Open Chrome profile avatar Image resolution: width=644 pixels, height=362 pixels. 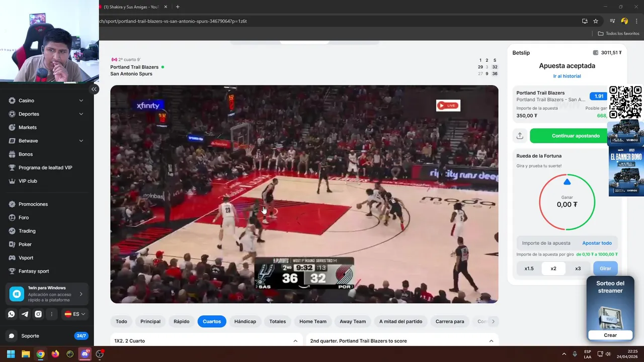(624, 21)
